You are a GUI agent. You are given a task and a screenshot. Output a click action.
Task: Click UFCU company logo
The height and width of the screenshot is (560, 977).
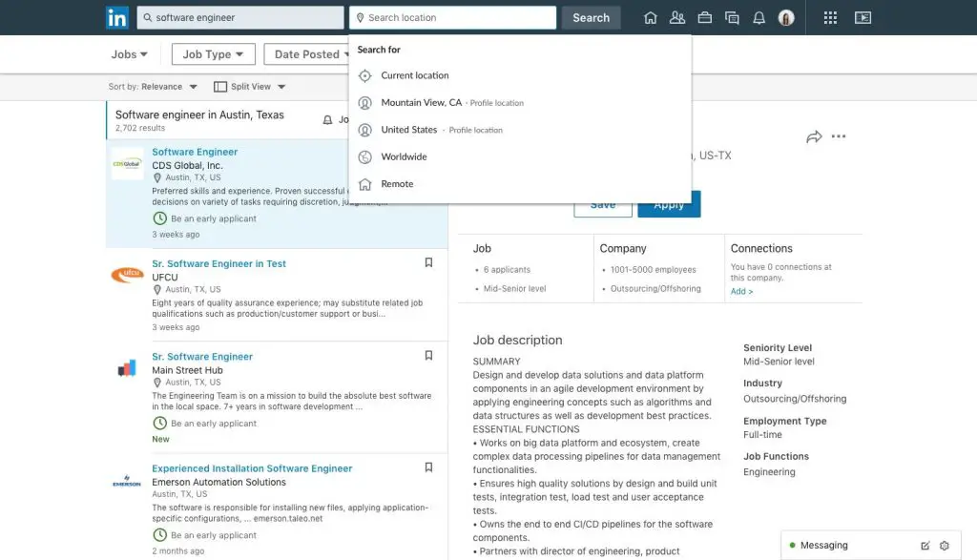point(127,274)
